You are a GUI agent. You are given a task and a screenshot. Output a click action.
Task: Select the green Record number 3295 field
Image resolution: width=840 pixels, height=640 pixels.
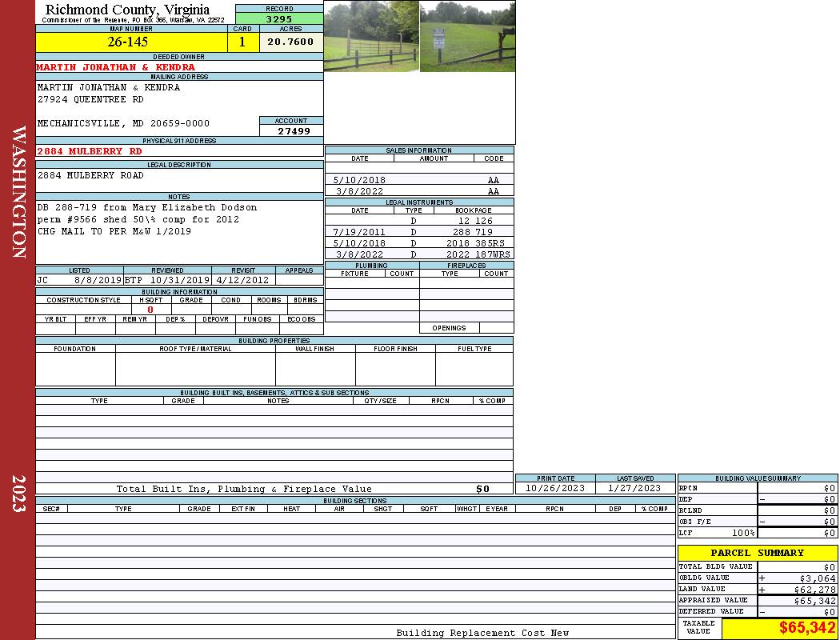[279, 18]
